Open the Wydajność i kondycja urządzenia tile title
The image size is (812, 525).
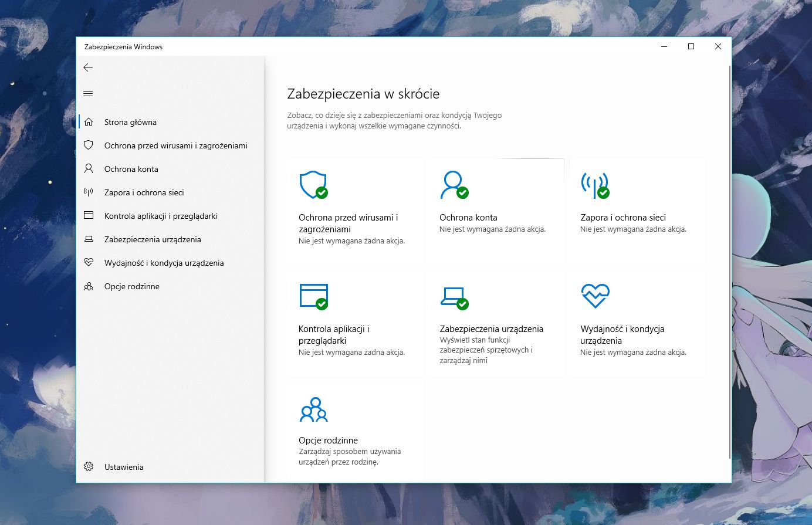tap(622, 334)
